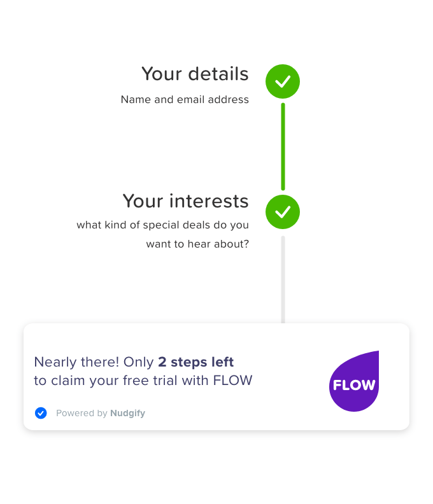433x504 pixels.
Task: Click the bold "Nudgify" brand name
Action: click(x=127, y=413)
